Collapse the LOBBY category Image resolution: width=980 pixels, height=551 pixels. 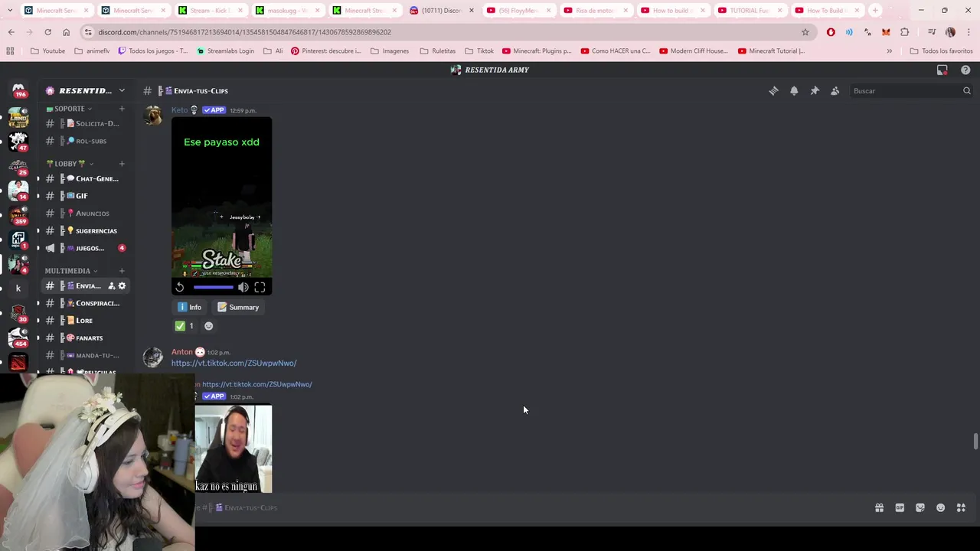pos(70,164)
